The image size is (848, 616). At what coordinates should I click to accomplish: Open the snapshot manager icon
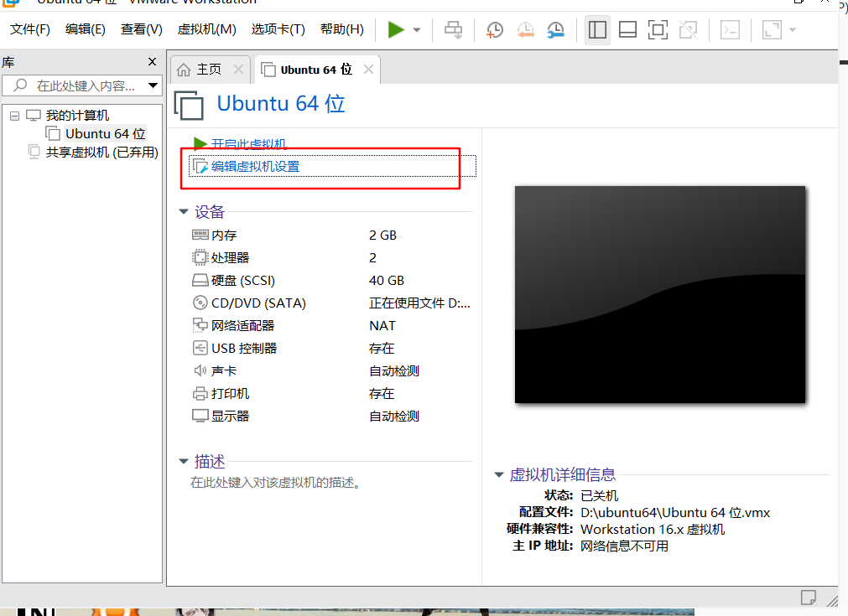coord(555,29)
